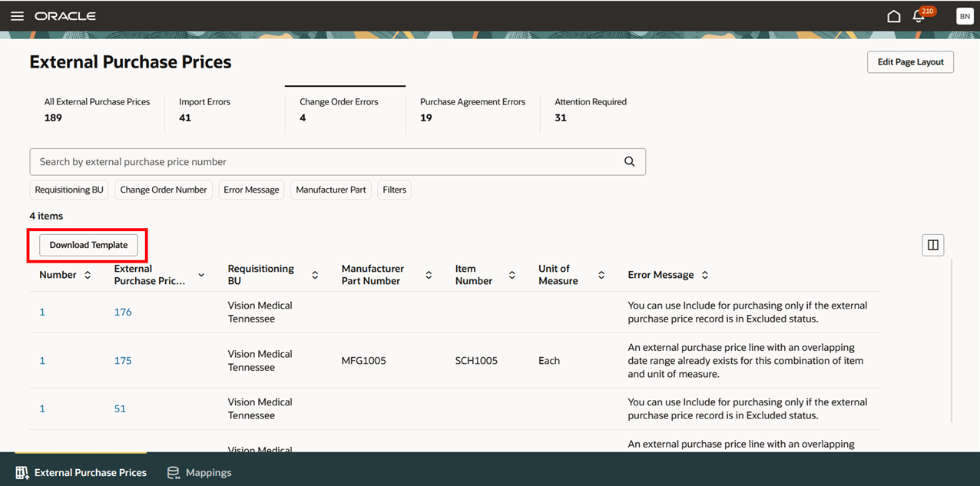Select the Change Order Number filter chip

point(163,190)
